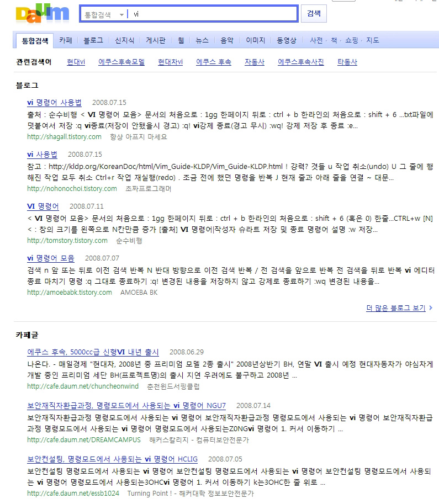439x504 pixels.
Task: Click related search term 타동사
Action: click(347, 62)
